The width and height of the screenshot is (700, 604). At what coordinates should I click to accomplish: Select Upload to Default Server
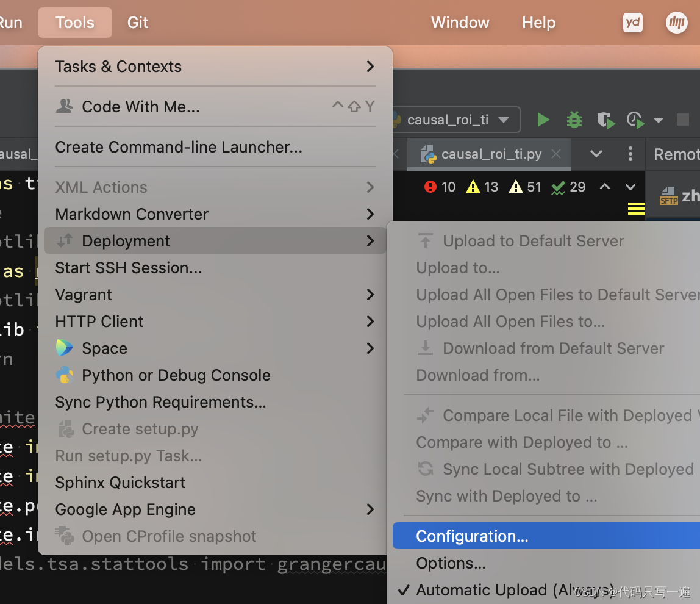coord(533,240)
